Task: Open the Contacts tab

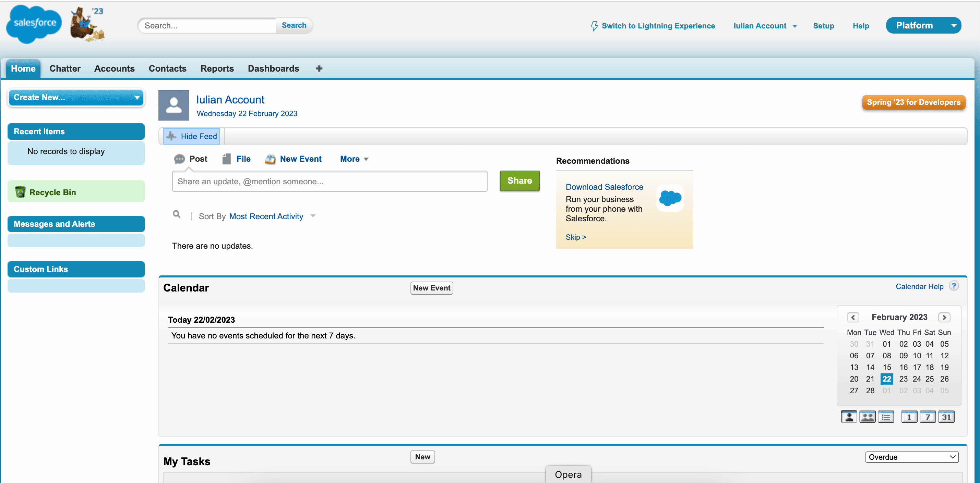Action: pyautogui.click(x=167, y=69)
